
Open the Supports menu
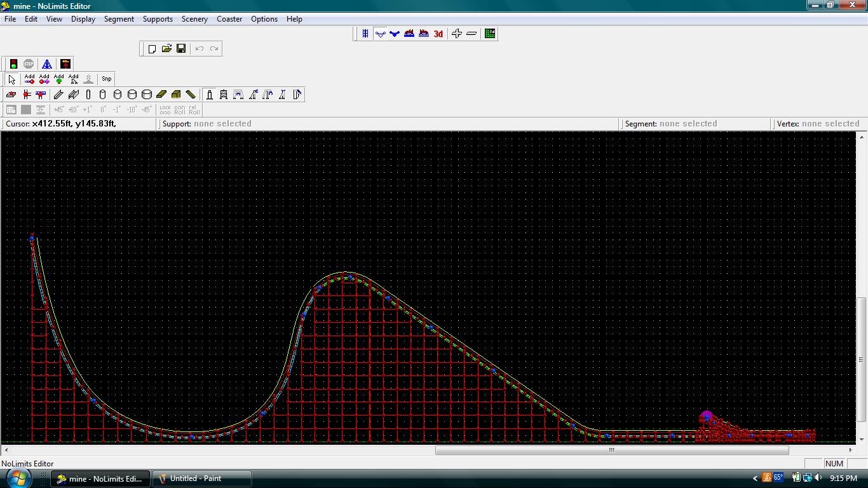tap(158, 19)
